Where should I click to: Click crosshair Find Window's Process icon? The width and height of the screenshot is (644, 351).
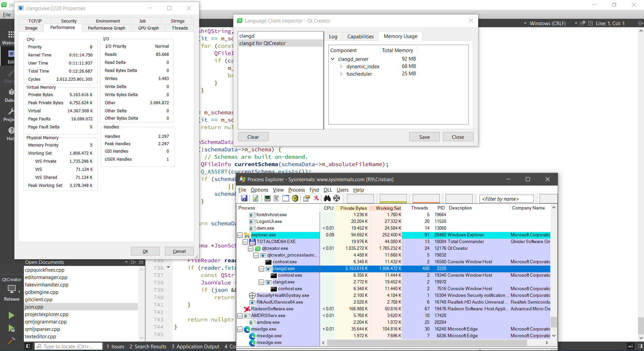(x=336, y=198)
